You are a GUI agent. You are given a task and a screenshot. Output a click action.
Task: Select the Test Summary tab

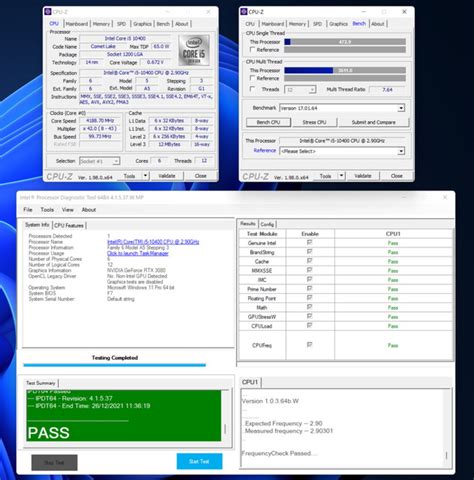(41, 383)
